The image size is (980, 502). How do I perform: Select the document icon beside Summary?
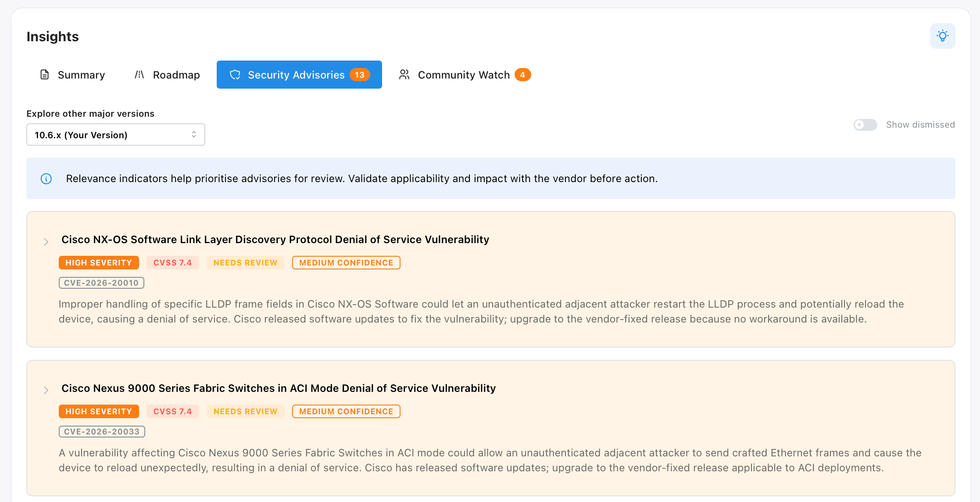(44, 75)
